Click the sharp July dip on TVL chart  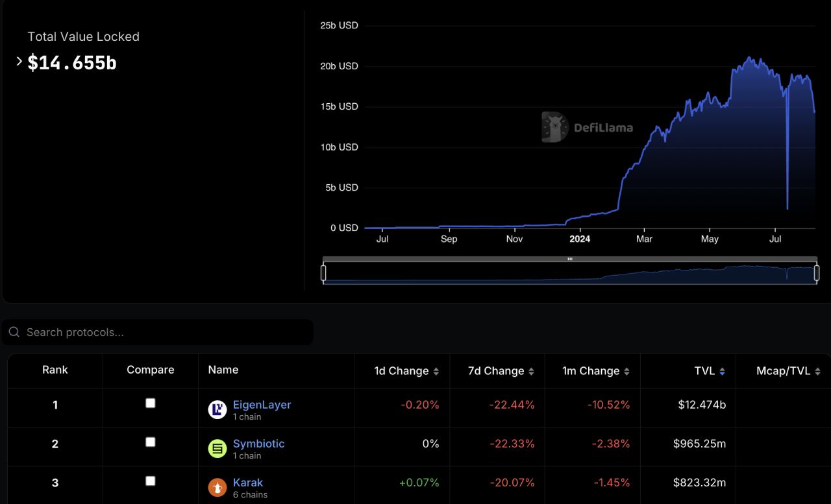tap(788, 208)
